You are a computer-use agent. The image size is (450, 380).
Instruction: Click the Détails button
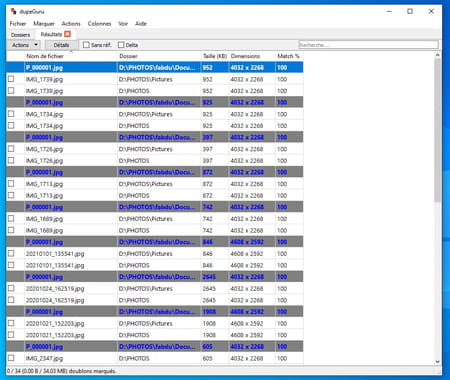coord(61,45)
